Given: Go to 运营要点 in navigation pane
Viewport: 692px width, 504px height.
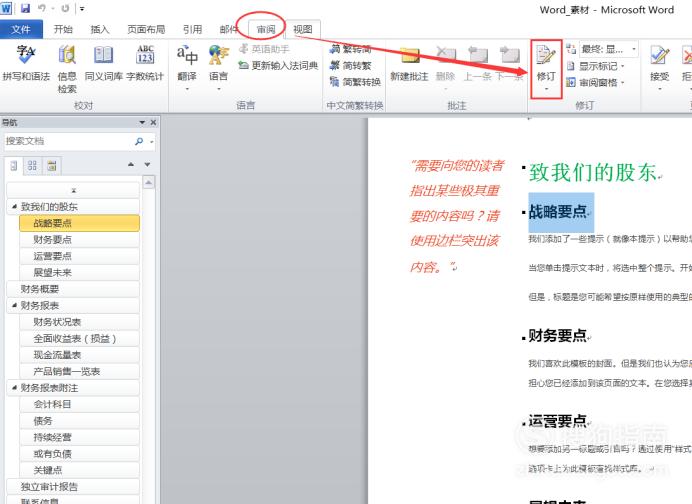Looking at the screenshot, I should (79, 256).
